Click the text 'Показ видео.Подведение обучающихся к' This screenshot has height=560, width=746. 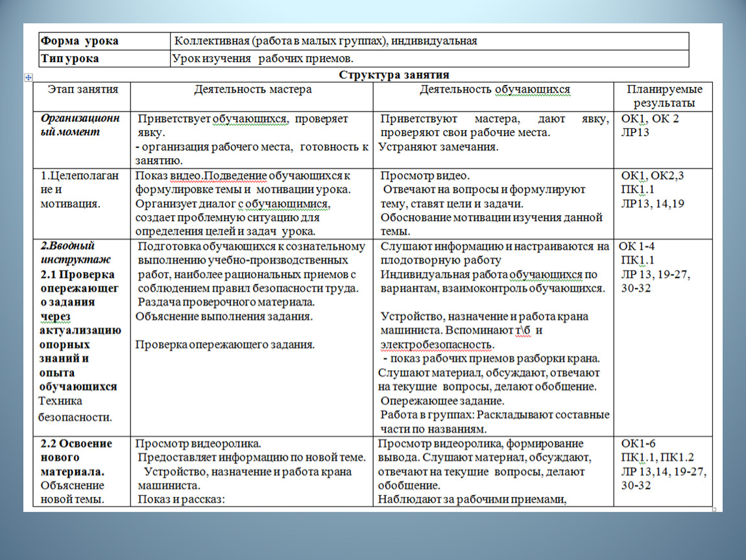(243, 176)
